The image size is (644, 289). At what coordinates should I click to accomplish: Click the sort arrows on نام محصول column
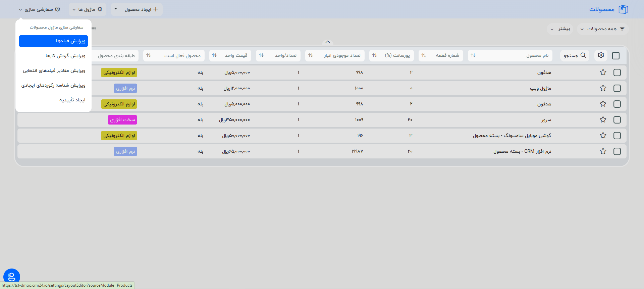(x=473, y=55)
